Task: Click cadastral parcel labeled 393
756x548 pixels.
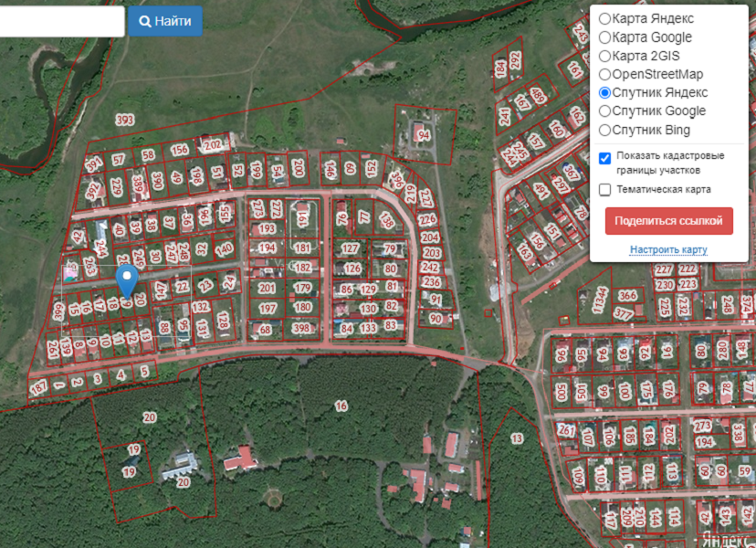Action: [x=124, y=120]
